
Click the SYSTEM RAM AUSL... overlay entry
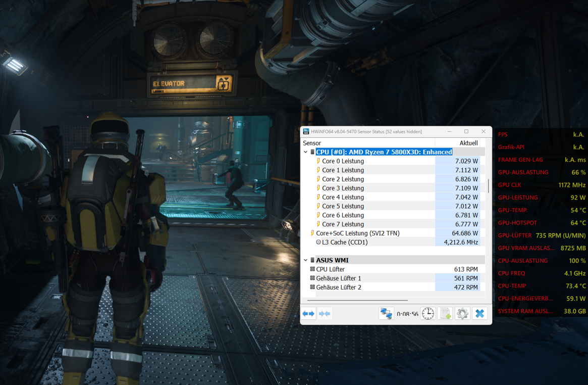click(542, 311)
